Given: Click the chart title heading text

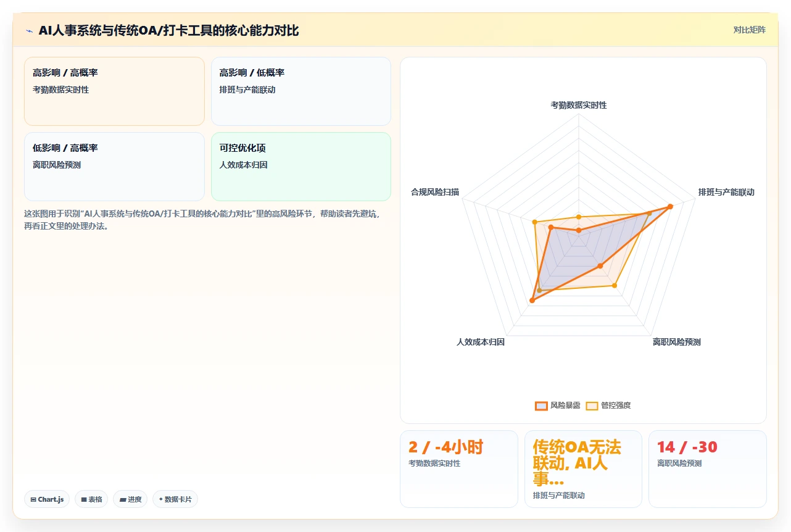Looking at the screenshot, I should 169,30.
